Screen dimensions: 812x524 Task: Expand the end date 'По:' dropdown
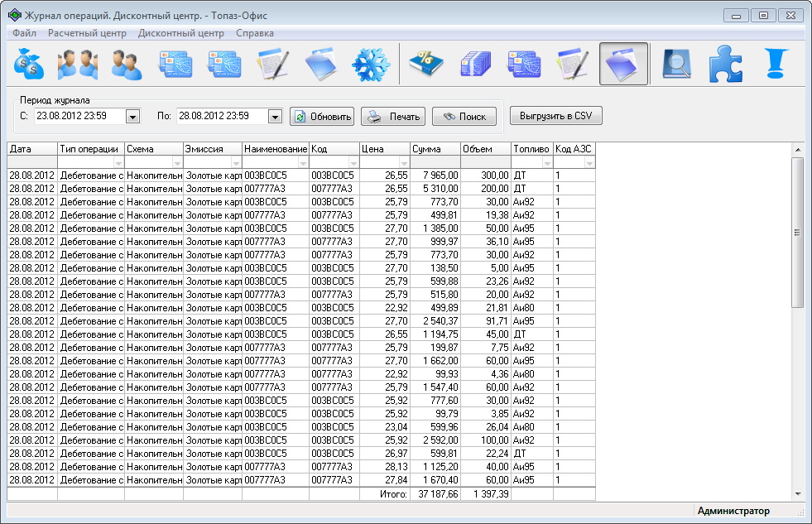point(276,117)
